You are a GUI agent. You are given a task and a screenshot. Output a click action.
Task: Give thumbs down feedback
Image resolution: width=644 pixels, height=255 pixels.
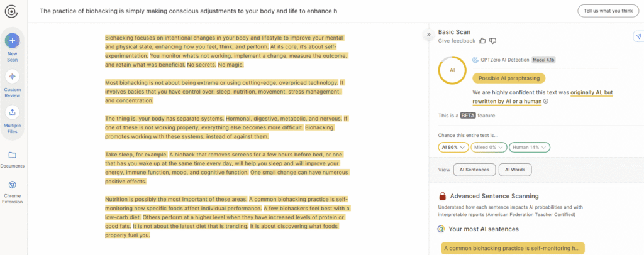pyautogui.click(x=493, y=41)
